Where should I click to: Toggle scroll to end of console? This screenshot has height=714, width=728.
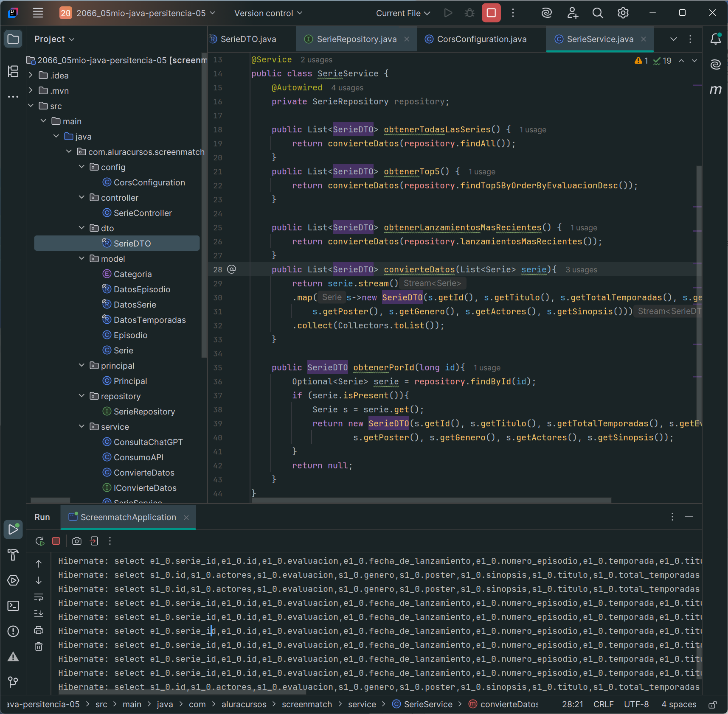[39, 613]
